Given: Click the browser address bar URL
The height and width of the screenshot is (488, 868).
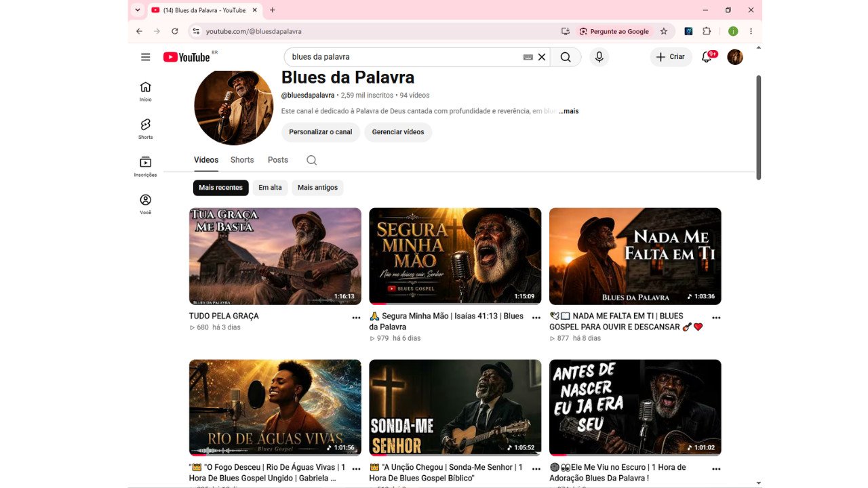Looking at the screenshot, I should click(254, 31).
